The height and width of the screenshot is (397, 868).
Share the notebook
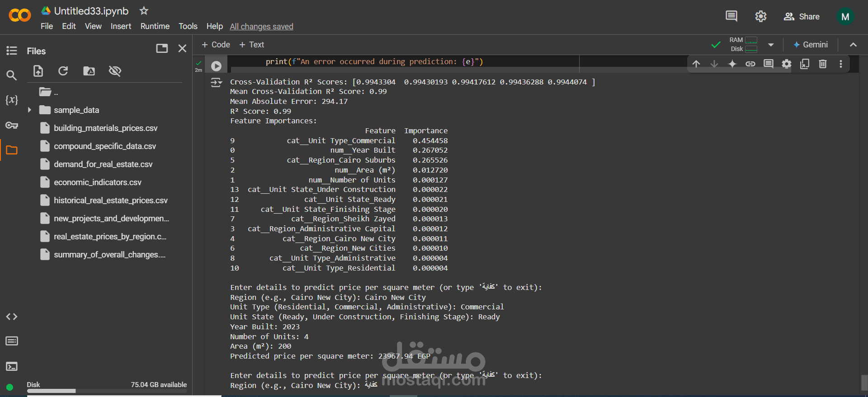coord(802,17)
